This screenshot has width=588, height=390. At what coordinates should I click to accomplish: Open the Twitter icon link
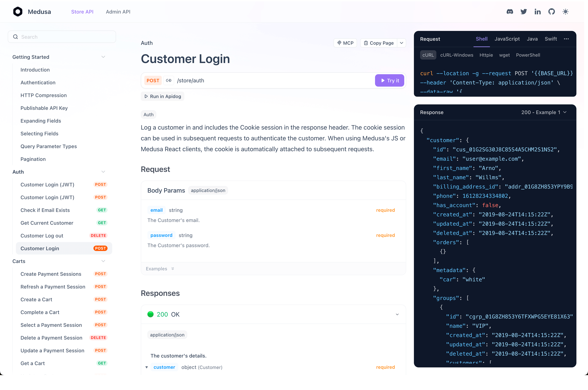[x=524, y=12]
